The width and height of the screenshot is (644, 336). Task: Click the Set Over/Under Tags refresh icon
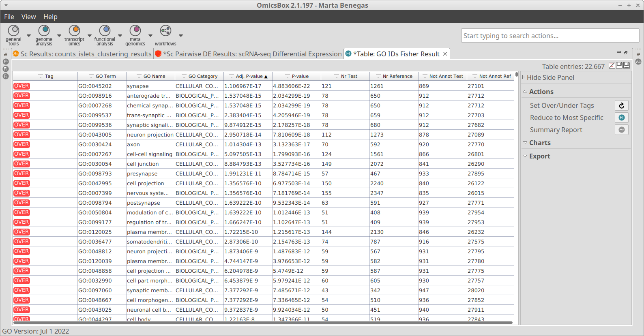click(x=621, y=105)
